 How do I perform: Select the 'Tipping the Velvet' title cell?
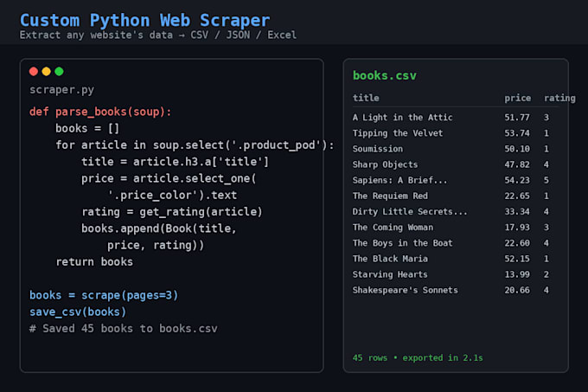click(398, 133)
